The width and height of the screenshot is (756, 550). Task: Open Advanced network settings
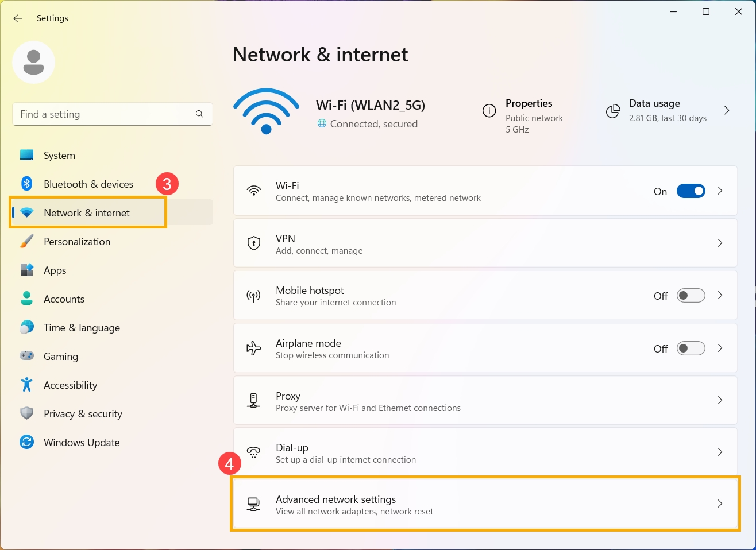pyautogui.click(x=485, y=504)
